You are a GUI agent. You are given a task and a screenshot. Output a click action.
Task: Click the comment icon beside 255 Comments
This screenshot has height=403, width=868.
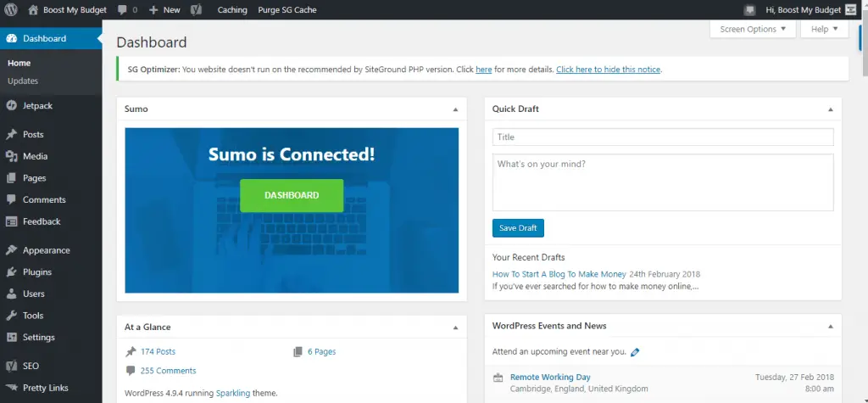pyautogui.click(x=131, y=370)
